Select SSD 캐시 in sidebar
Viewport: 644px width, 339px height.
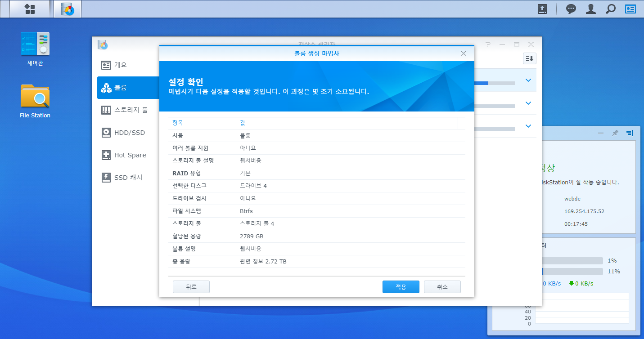128,178
